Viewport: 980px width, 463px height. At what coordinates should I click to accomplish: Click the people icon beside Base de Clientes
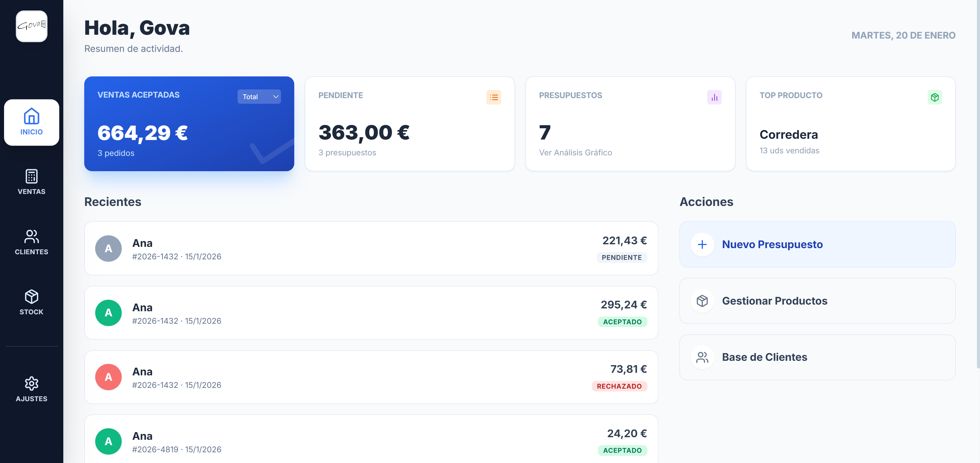[702, 357]
